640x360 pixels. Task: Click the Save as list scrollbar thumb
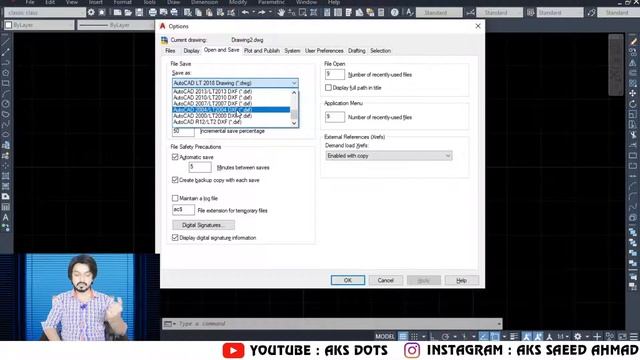(294, 114)
